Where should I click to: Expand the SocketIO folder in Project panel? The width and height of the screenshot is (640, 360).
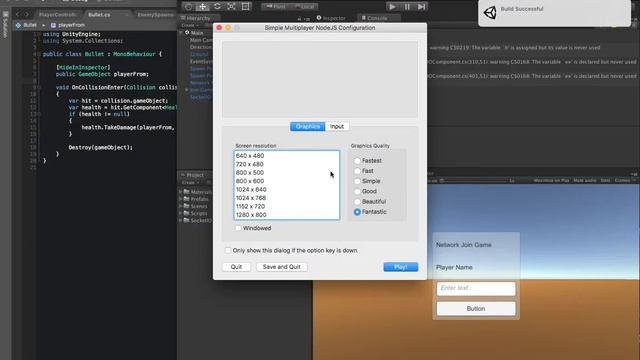pyautogui.click(x=180, y=220)
